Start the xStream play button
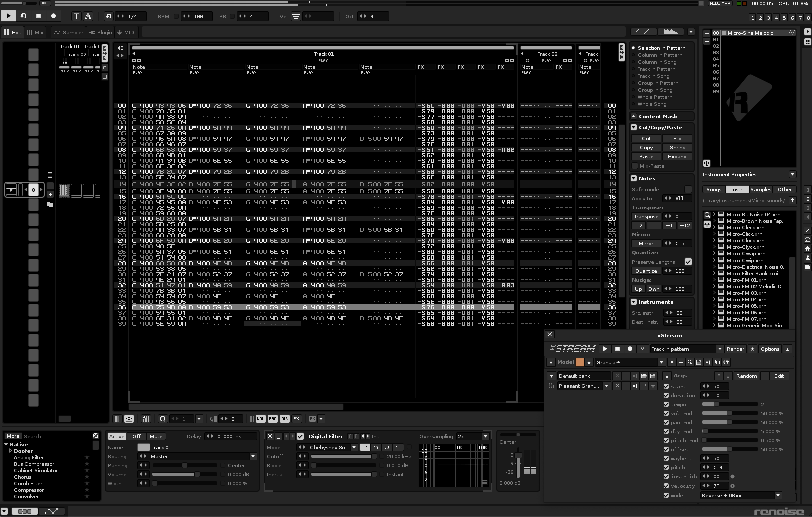This screenshot has height=517, width=812. click(x=605, y=349)
